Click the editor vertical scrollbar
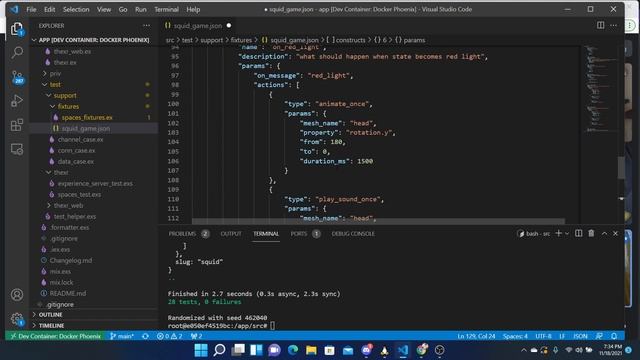640x360 pixels. [x=621, y=168]
